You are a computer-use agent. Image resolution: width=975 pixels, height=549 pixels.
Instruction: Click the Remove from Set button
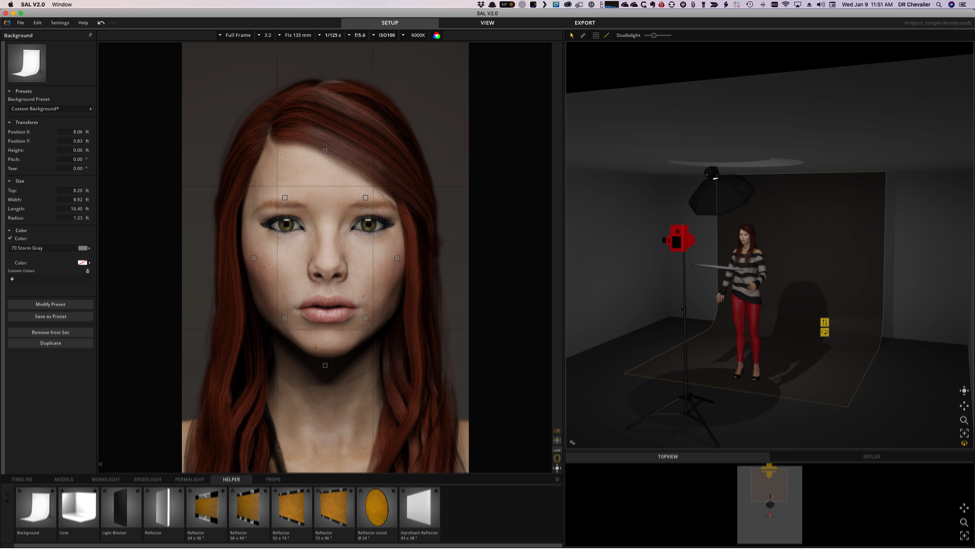click(x=50, y=332)
